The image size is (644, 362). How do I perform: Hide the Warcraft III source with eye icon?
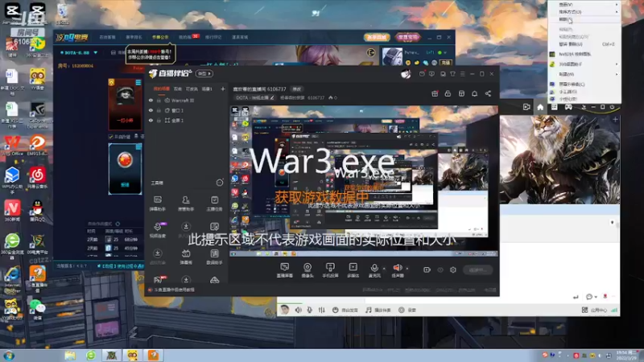[x=151, y=100]
